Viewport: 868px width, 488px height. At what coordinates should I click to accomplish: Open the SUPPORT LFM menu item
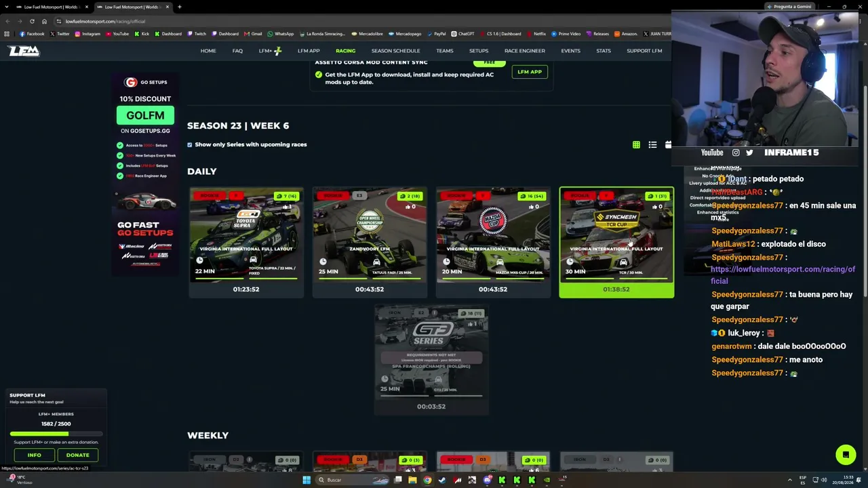(x=644, y=51)
